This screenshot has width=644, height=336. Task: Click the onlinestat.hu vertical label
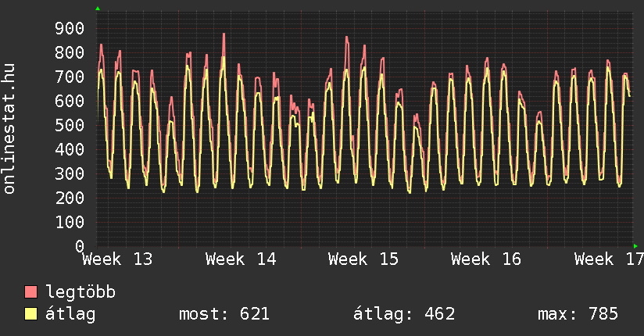[x=10, y=129]
